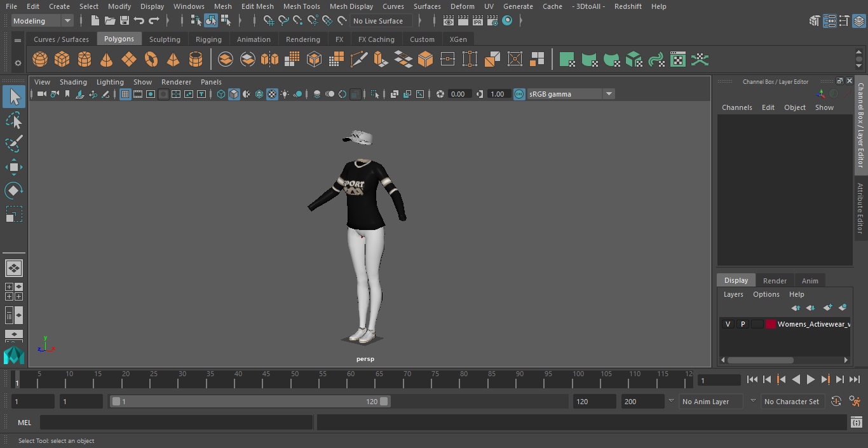Activate the arrow Select tool
The width and height of the screenshot is (868, 448).
point(14,97)
